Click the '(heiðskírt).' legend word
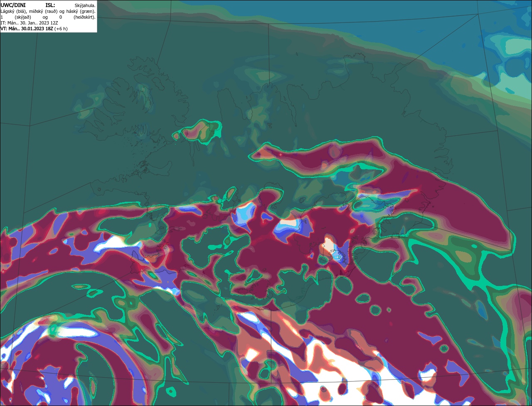The width and height of the screenshot is (532, 406). (x=85, y=17)
